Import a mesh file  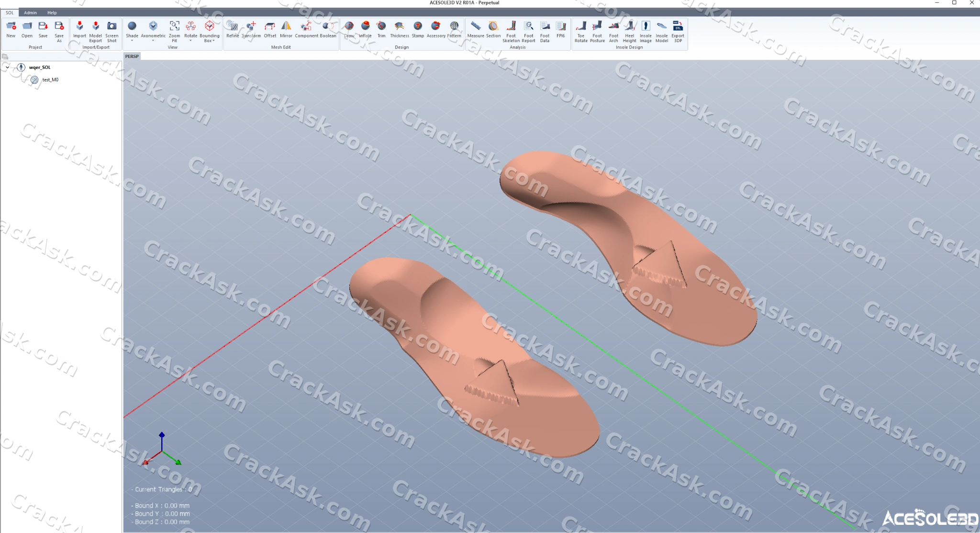click(79, 29)
